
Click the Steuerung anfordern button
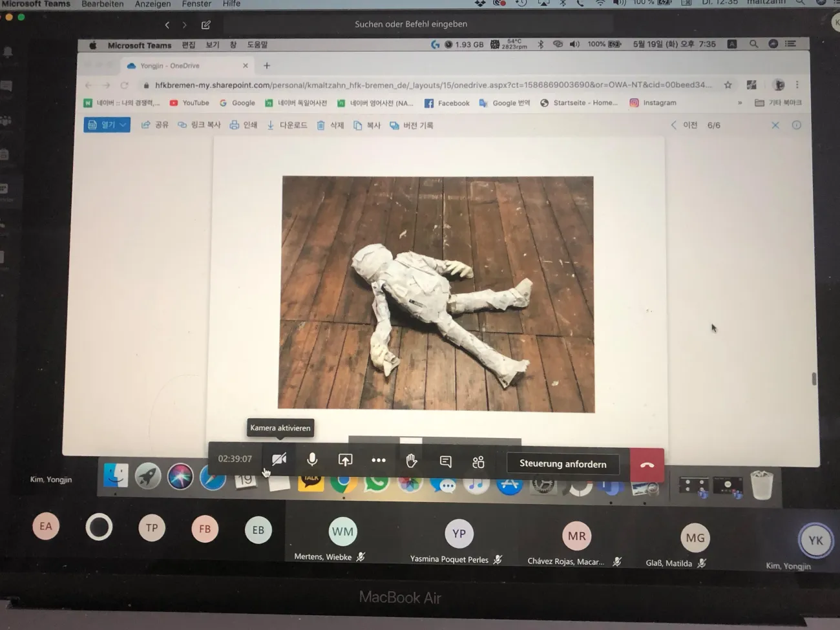(563, 464)
